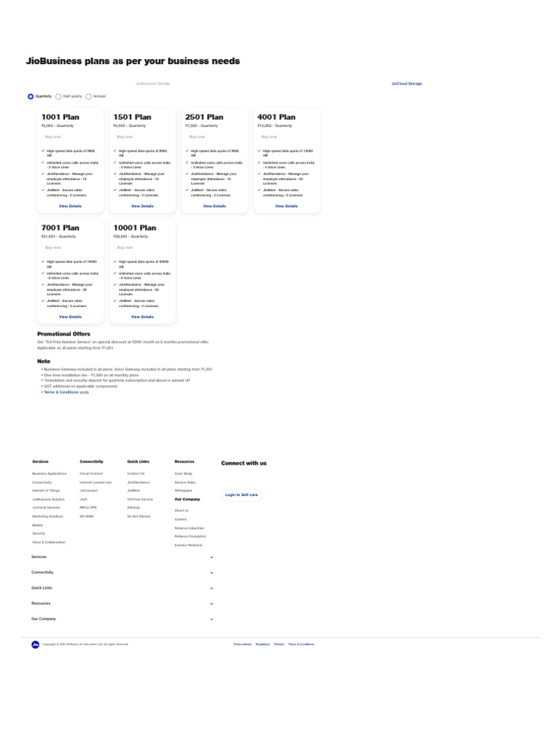Open View Details for the 2501 Plan
Screen dimensions: 560x747
[214, 206]
